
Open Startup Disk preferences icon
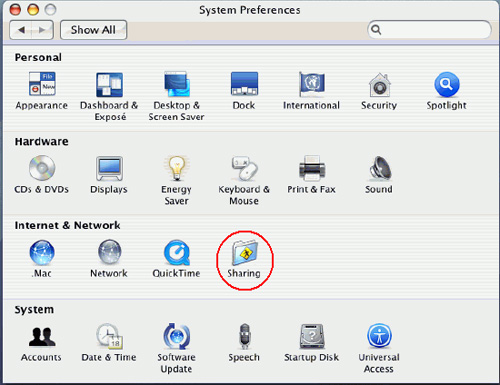click(x=312, y=336)
